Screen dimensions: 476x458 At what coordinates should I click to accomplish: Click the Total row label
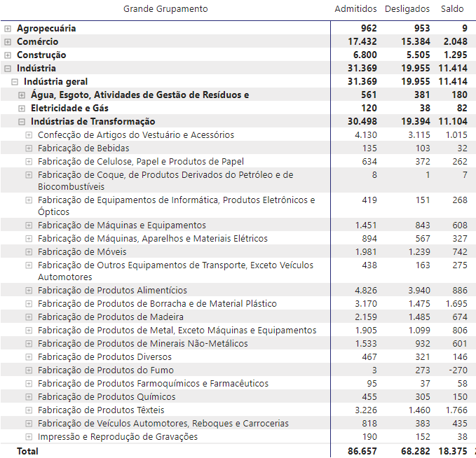tap(27, 452)
